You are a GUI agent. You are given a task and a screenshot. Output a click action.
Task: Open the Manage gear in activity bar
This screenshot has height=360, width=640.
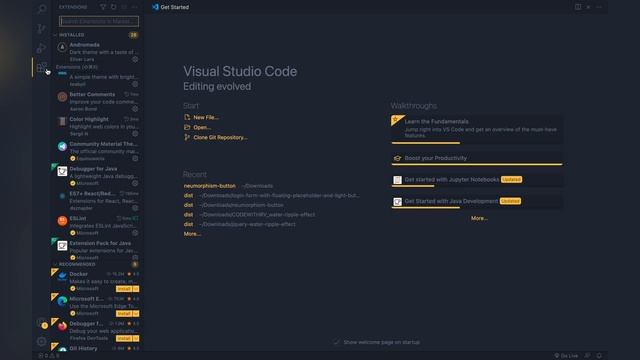[41, 341]
